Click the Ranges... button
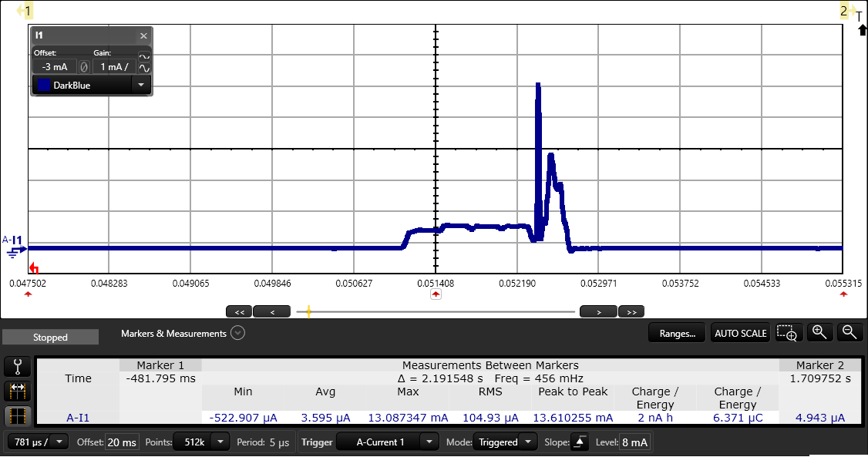Image resolution: width=868 pixels, height=457 pixels. point(677,334)
